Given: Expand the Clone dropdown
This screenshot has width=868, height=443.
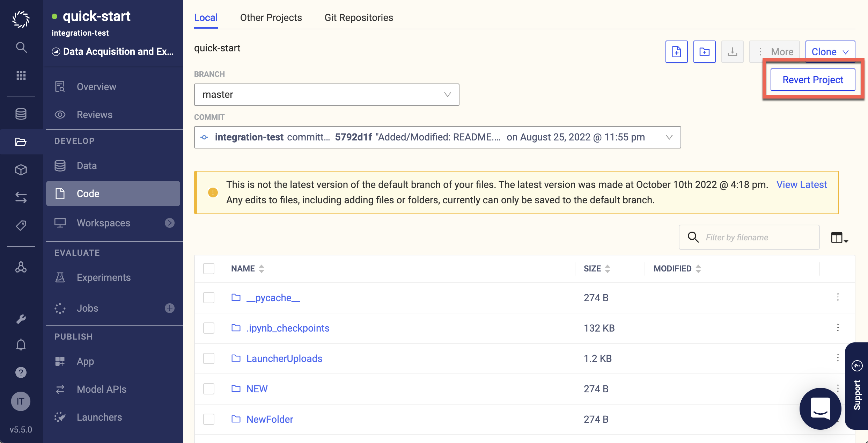Looking at the screenshot, I should coord(830,52).
